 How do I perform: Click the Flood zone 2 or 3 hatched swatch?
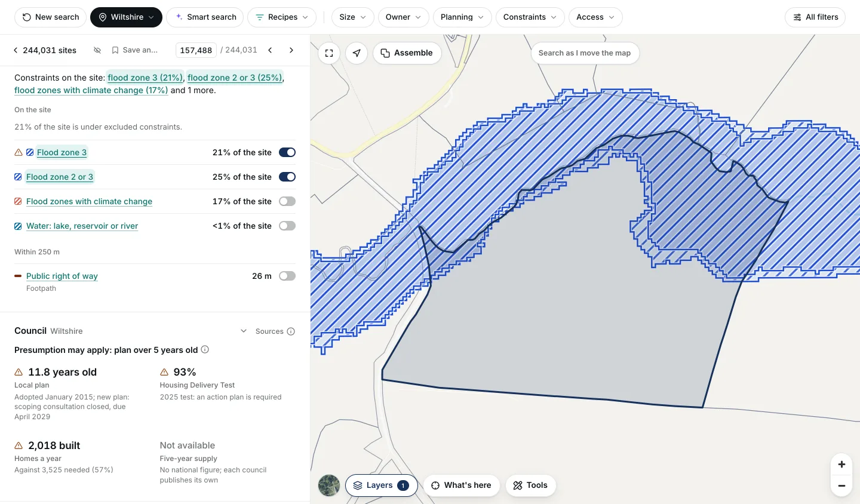click(18, 177)
